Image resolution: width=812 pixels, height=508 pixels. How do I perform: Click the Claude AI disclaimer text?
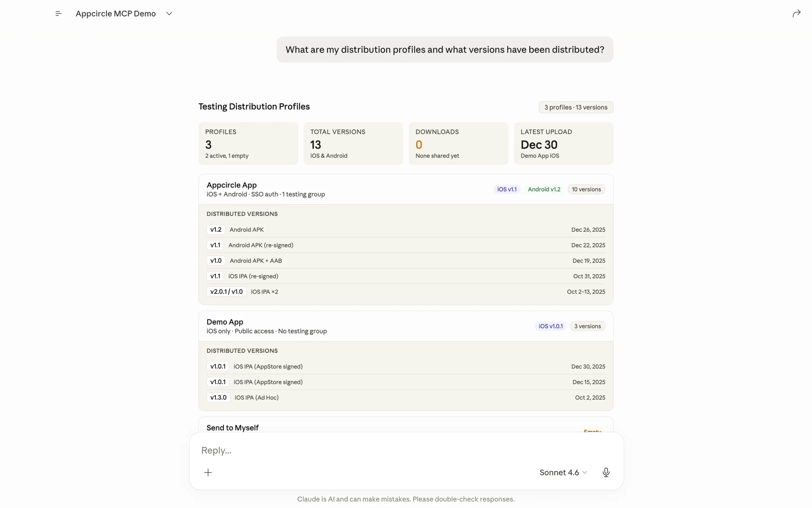pyautogui.click(x=406, y=499)
